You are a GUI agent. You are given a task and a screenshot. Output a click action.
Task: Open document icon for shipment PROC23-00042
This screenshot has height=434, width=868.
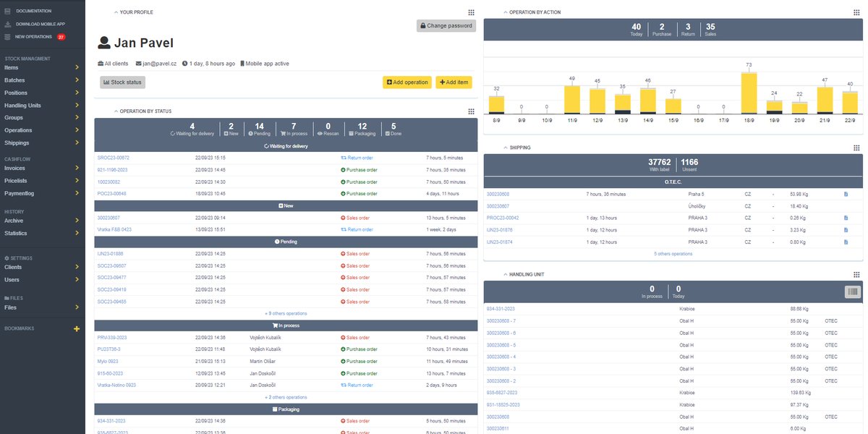pyautogui.click(x=846, y=218)
